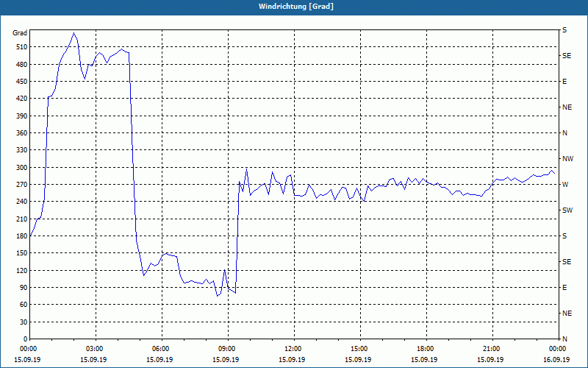
Task: Click the 0 y-axis origin label
Action: click(x=26, y=339)
